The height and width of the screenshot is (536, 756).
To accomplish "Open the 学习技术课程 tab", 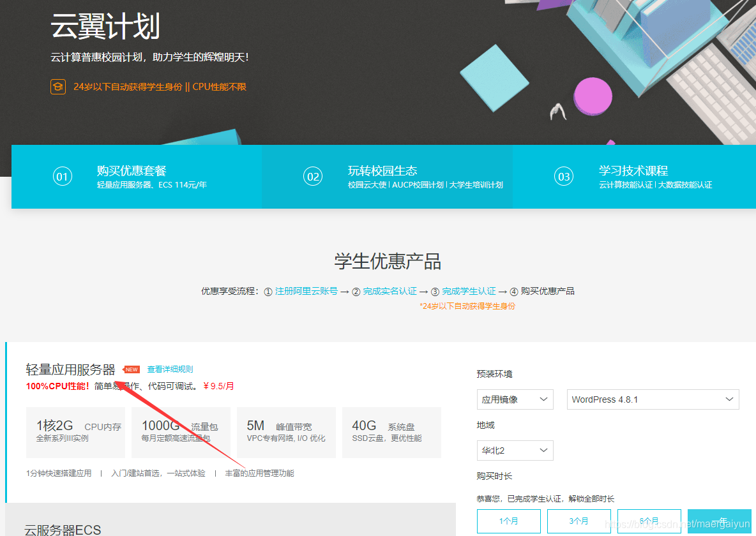I will point(634,176).
